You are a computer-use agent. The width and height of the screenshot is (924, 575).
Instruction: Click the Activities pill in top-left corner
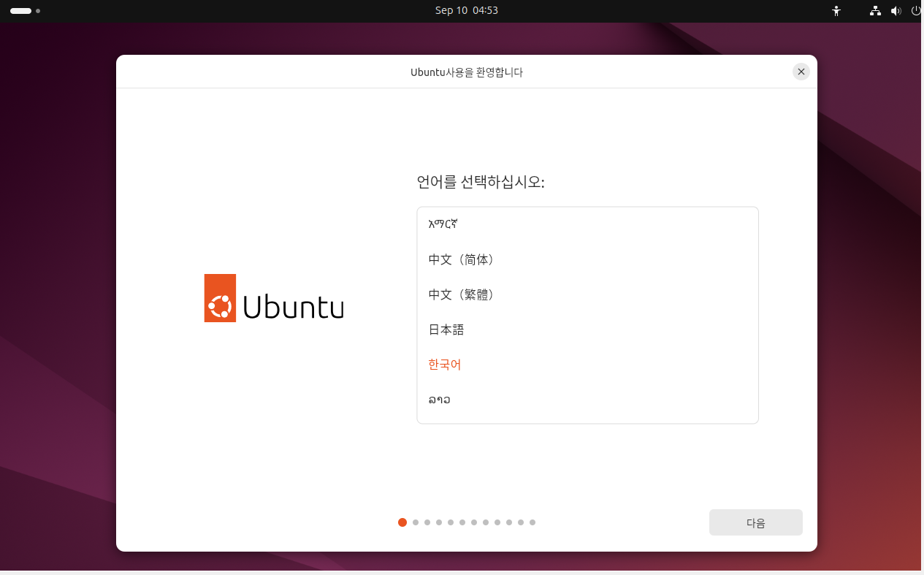25,11
